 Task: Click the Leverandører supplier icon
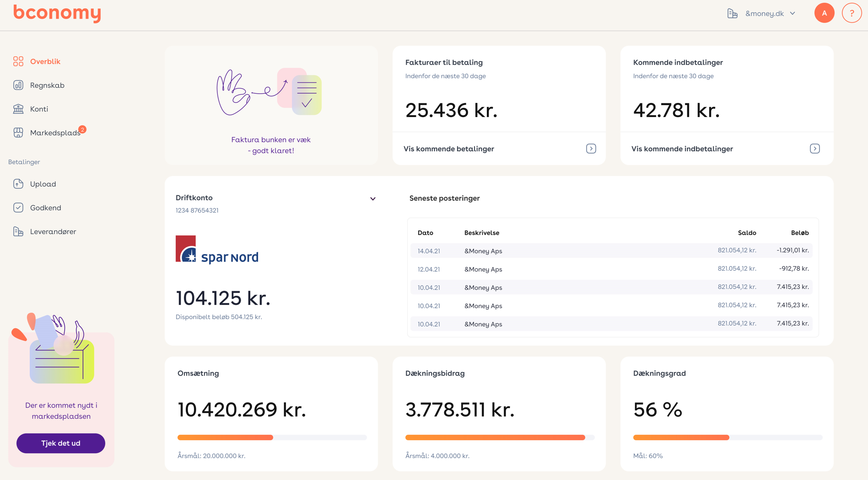pyautogui.click(x=18, y=231)
